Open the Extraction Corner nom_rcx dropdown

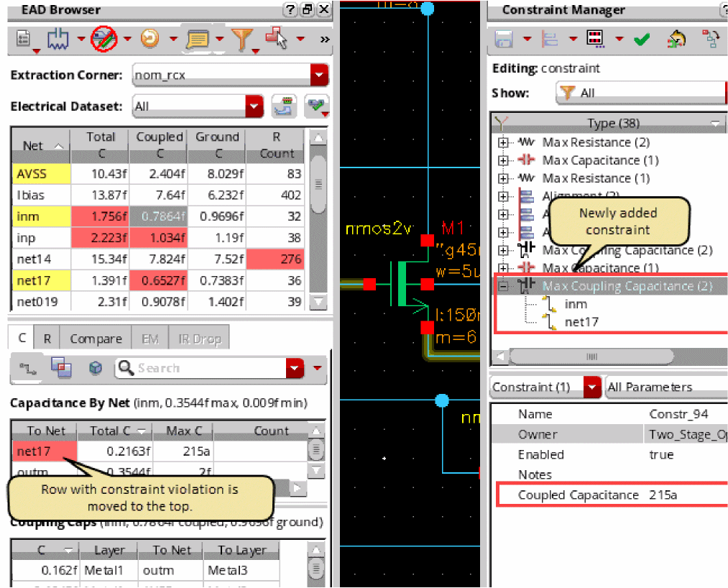(x=319, y=75)
